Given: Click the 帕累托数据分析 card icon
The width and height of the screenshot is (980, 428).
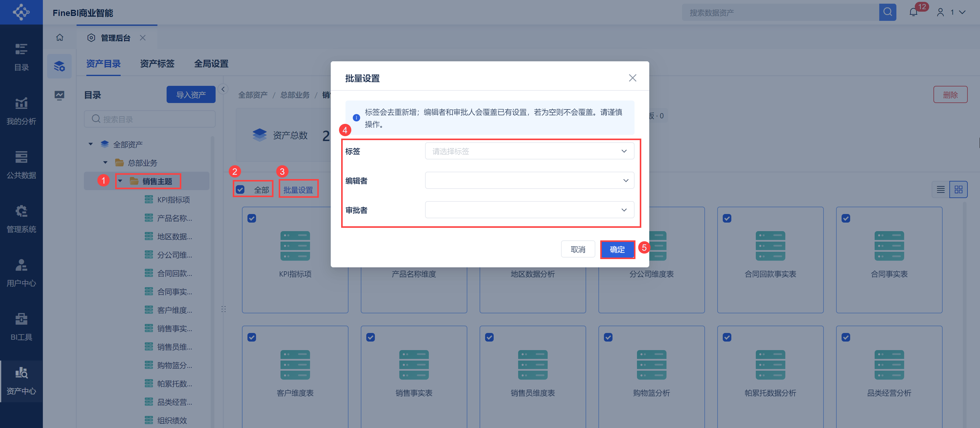Looking at the screenshot, I should tap(771, 365).
